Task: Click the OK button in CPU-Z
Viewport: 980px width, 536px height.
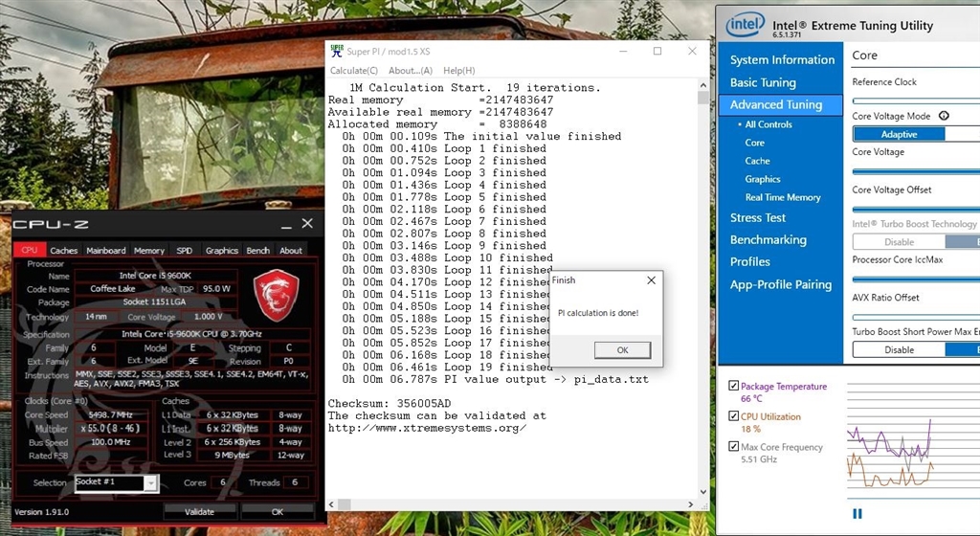Action: (x=278, y=512)
